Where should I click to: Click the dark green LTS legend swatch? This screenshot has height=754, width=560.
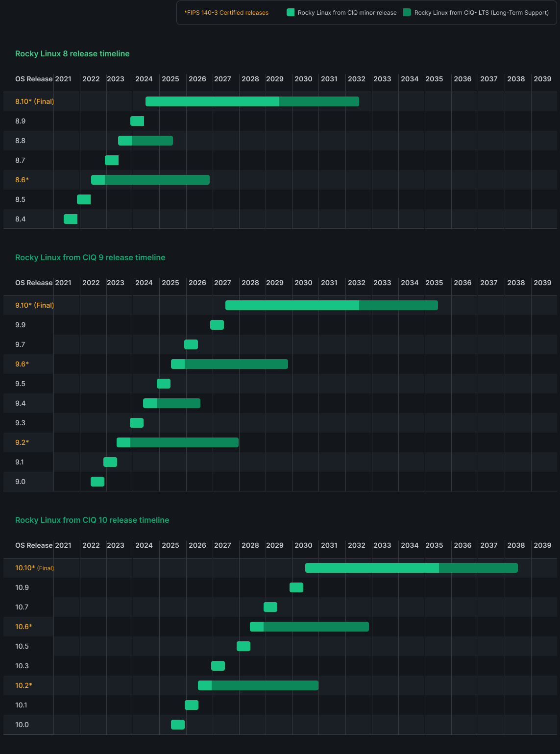click(x=407, y=13)
